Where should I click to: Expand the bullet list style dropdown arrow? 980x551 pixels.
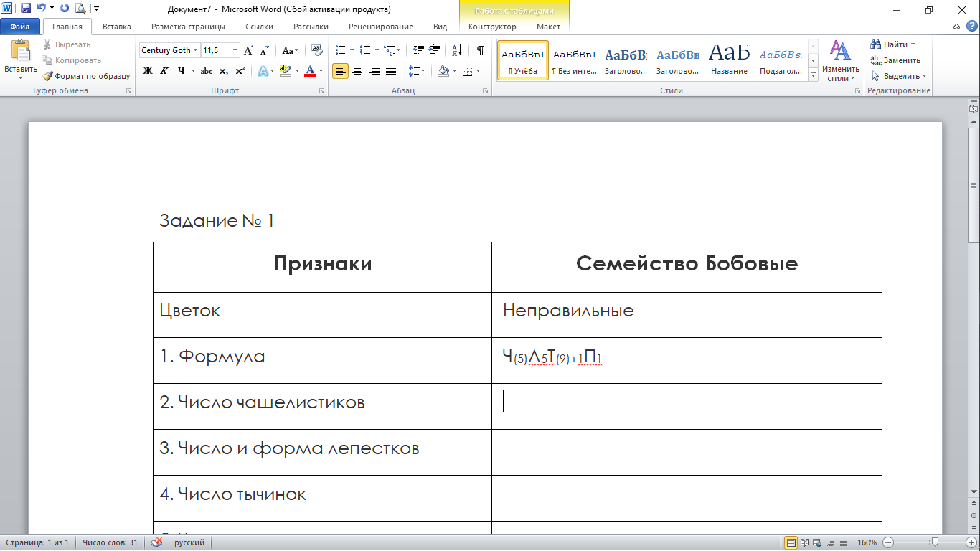[x=352, y=50]
